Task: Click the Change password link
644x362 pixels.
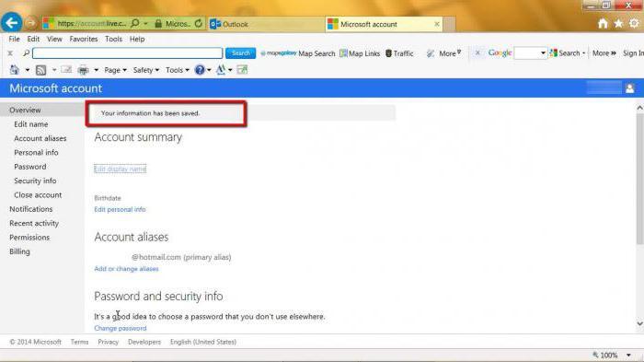Action: click(121, 328)
